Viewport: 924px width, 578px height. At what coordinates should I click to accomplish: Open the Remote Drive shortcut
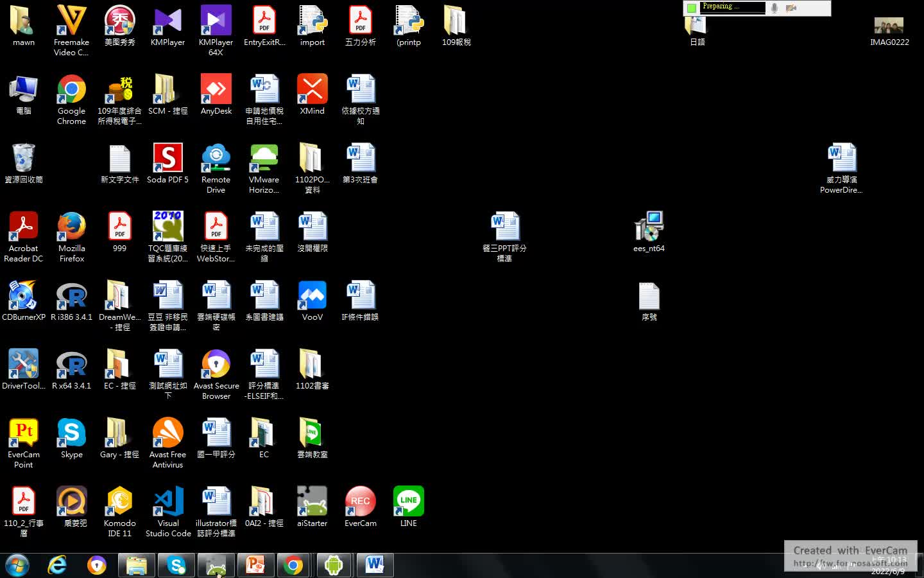[216, 168]
